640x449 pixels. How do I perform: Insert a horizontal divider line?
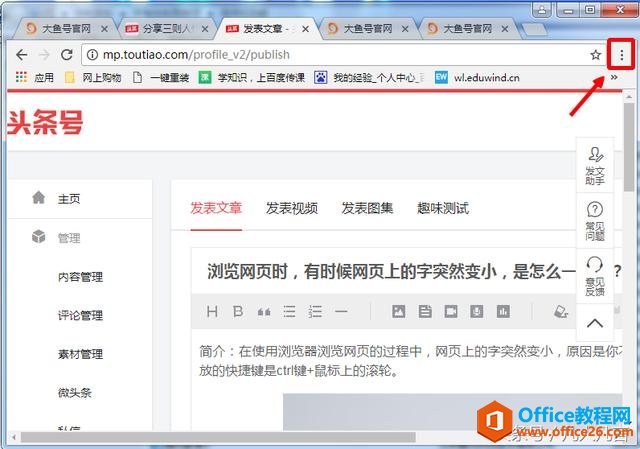(x=341, y=312)
